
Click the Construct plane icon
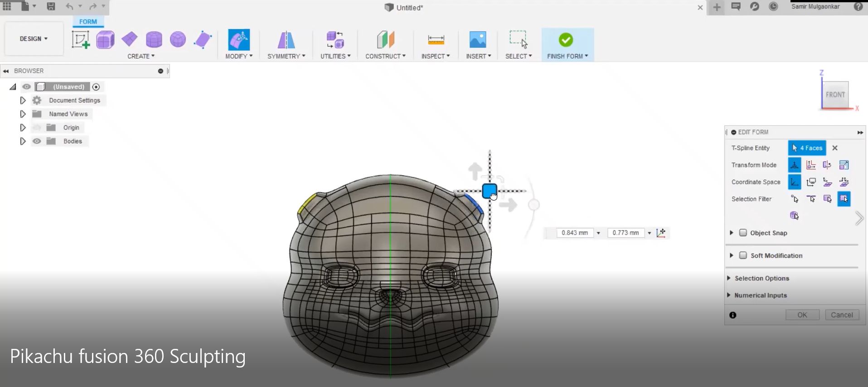[x=385, y=39]
